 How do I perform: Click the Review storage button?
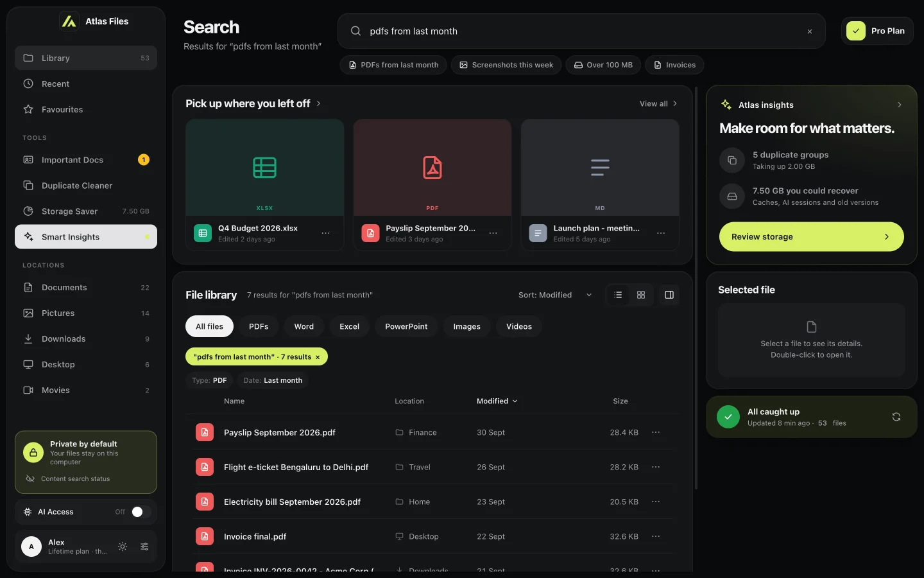point(812,237)
